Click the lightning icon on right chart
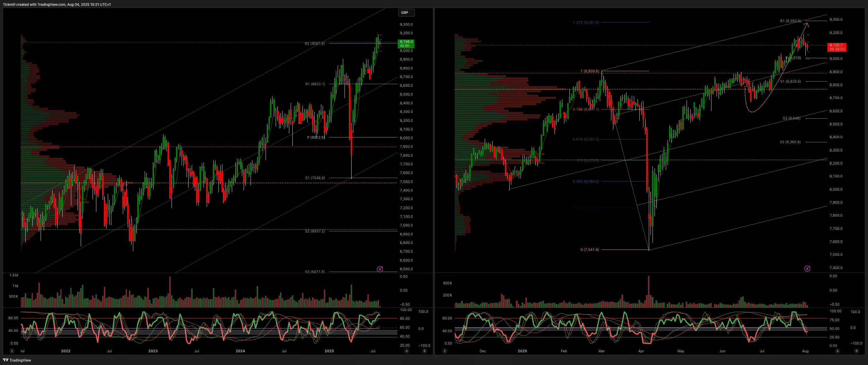This screenshot has width=868, height=365. coord(807,268)
